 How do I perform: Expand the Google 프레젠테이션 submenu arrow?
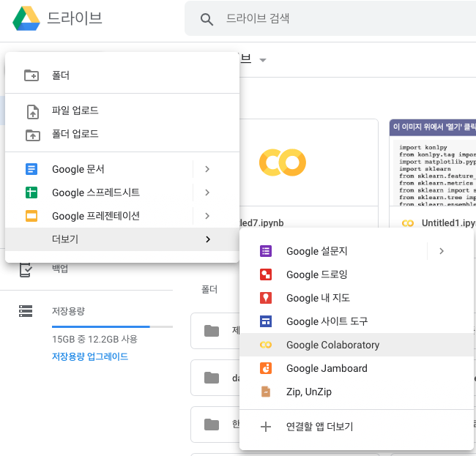pos(207,216)
